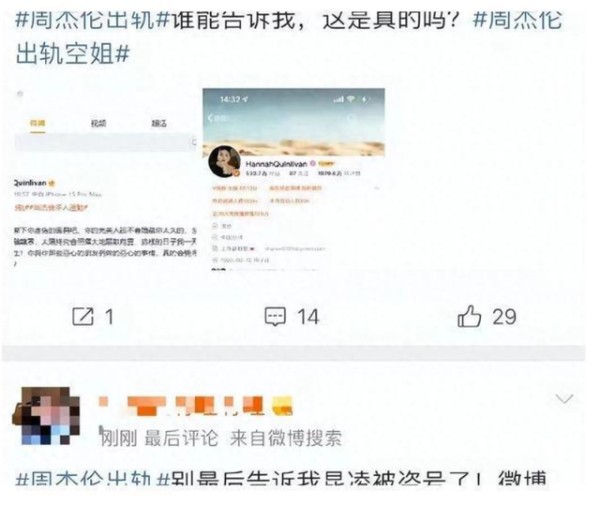Open the 精选 tab in screenshot
This screenshot has height=506, width=600.
click(x=159, y=123)
